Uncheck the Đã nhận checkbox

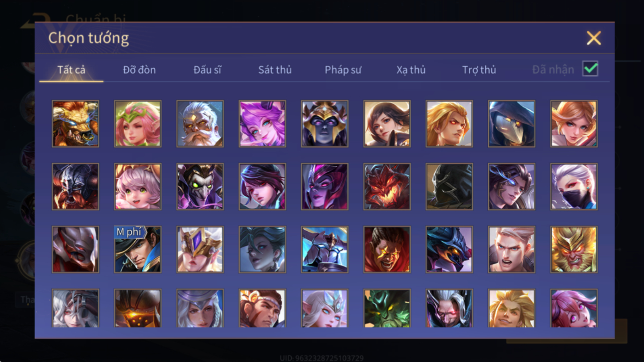click(x=590, y=69)
